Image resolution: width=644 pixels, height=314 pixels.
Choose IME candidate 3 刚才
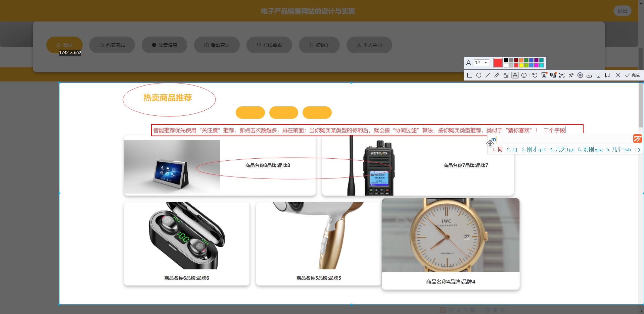click(534, 150)
